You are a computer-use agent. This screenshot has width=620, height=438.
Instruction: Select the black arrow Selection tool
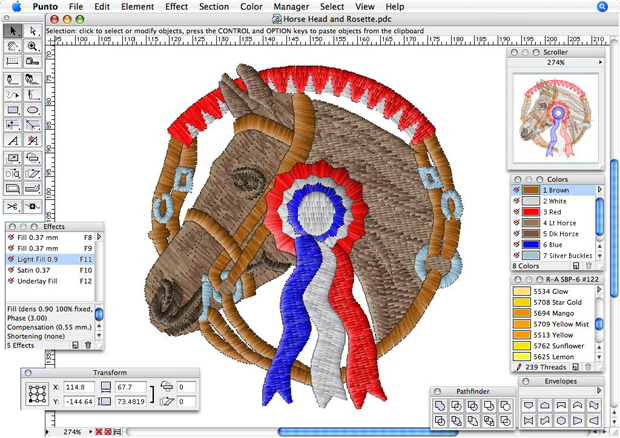pos(12,31)
